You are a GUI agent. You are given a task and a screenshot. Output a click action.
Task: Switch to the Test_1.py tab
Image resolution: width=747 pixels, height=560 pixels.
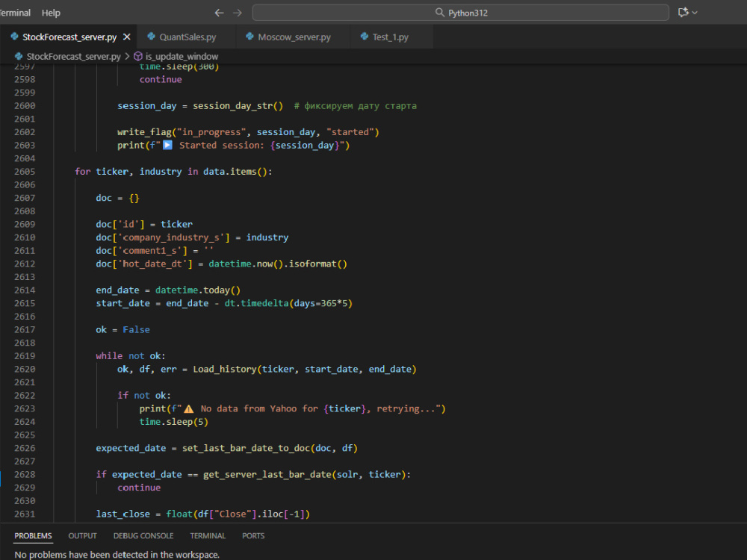[x=390, y=37]
